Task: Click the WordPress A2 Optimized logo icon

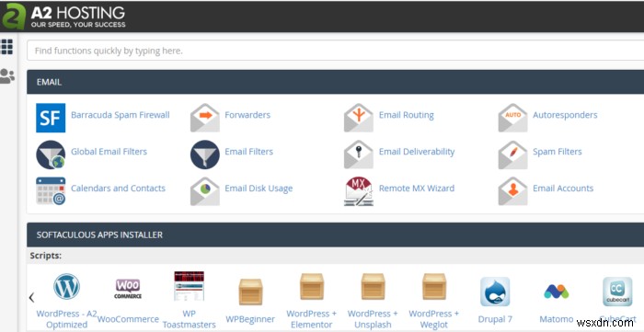Action: click(x=66, y=286)
